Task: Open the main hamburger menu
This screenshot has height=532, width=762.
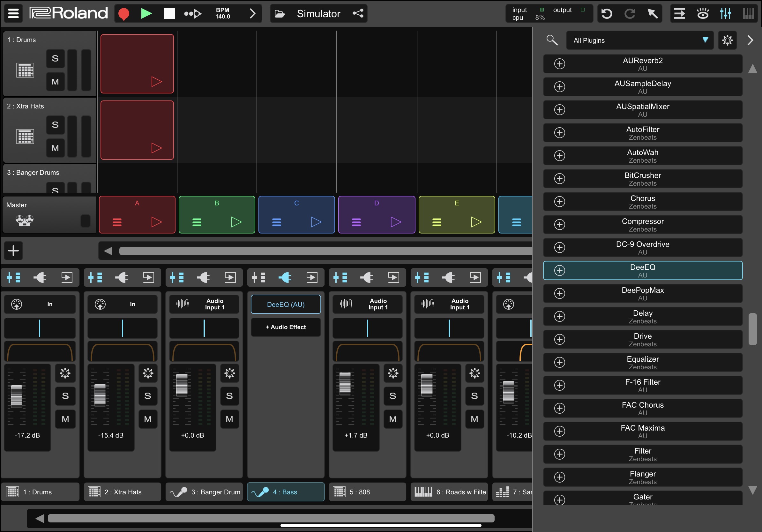Action: tap(13, 14)
